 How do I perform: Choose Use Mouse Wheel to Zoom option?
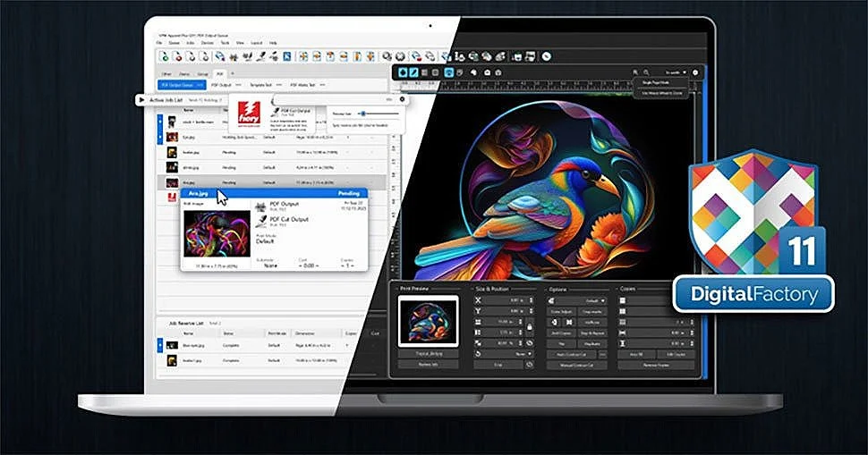coord(661,93)
